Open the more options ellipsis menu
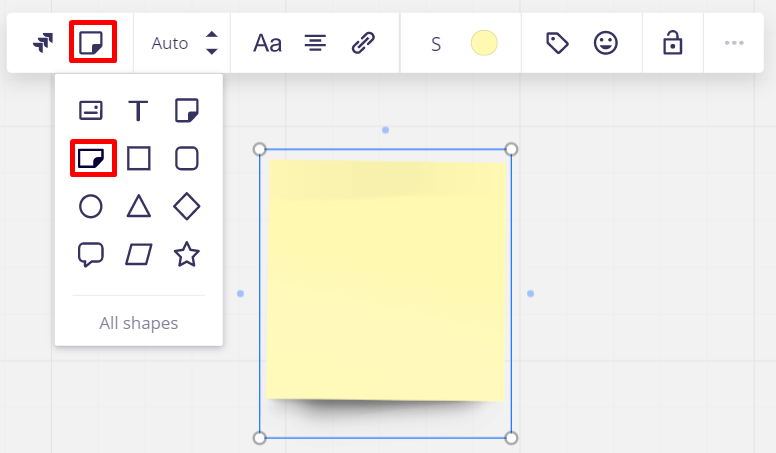 click(734, 43)
